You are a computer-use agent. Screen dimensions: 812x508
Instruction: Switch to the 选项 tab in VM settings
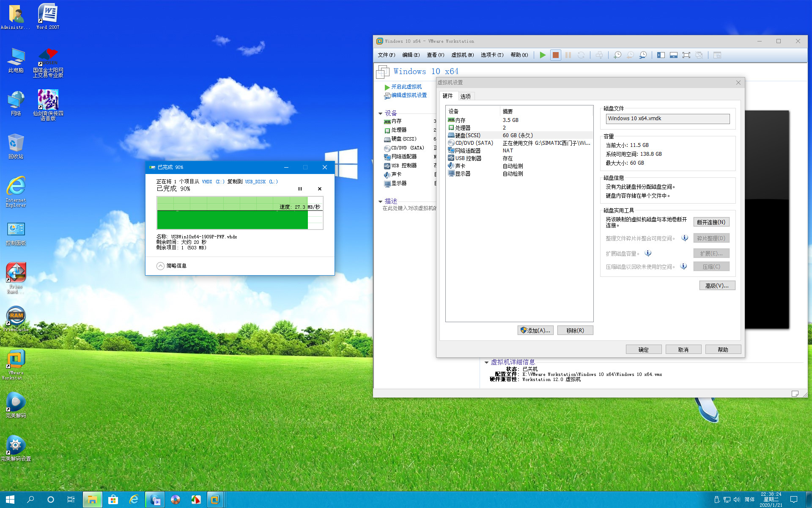(x=466, y=97)
